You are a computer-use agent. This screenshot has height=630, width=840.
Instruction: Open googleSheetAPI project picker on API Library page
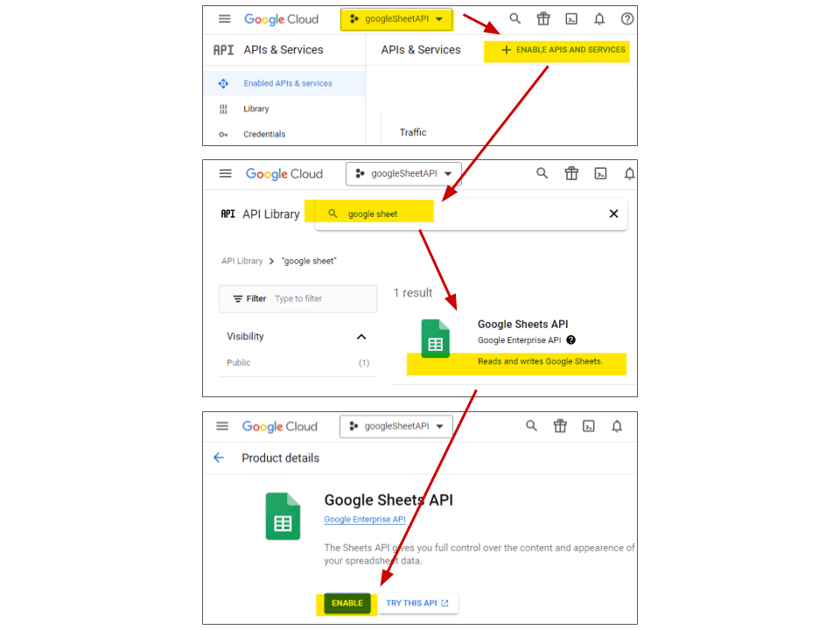click(403, 173)
